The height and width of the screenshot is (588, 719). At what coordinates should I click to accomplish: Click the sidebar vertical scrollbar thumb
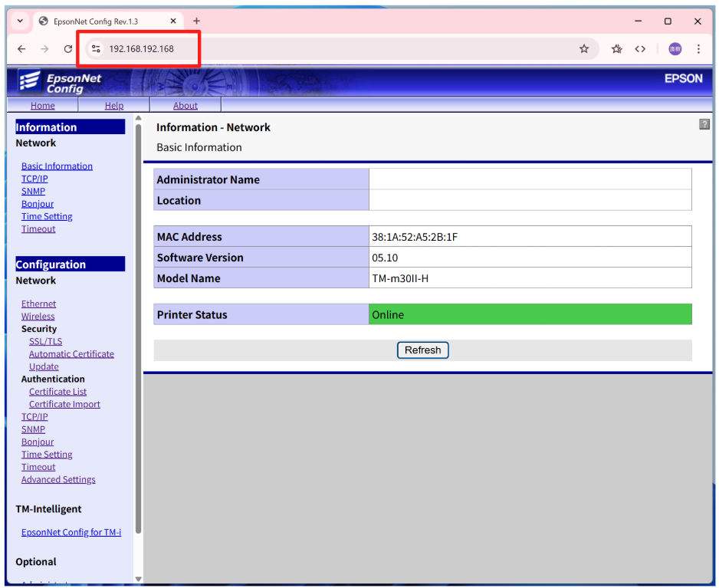139,329
